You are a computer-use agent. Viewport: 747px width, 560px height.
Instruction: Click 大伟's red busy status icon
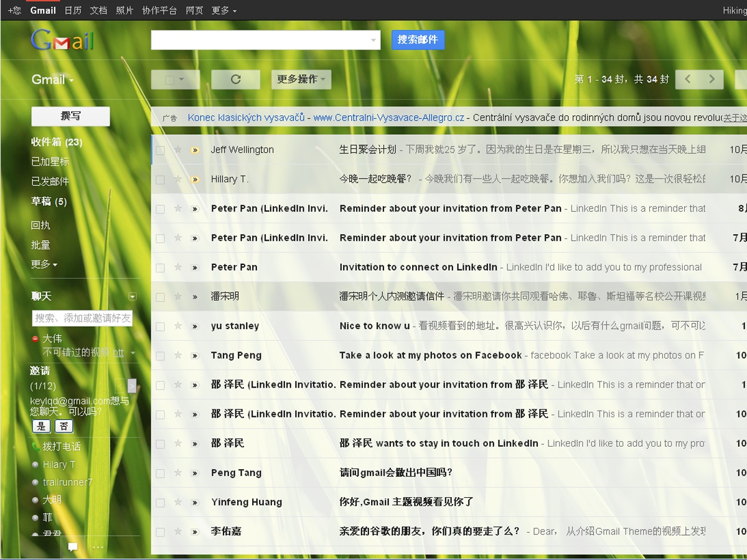(35, 339)
